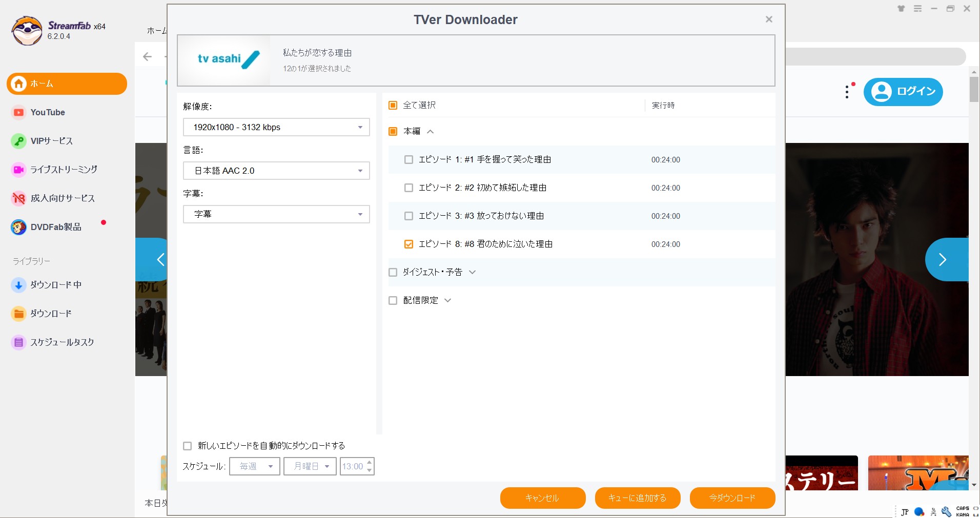Expand the 配信限定 section
The image size is (980, 518).
click(448, 301)
